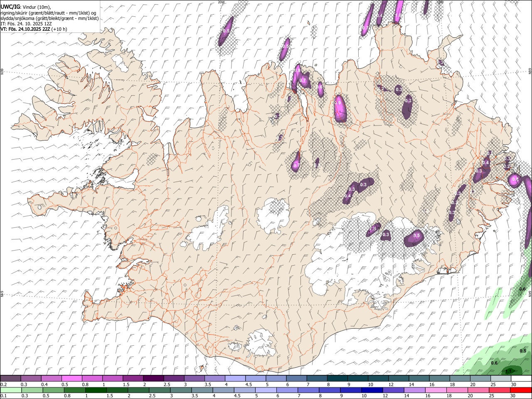
Task: Click the light grey 25 swatch in upper legend
Action: point(500,379)
